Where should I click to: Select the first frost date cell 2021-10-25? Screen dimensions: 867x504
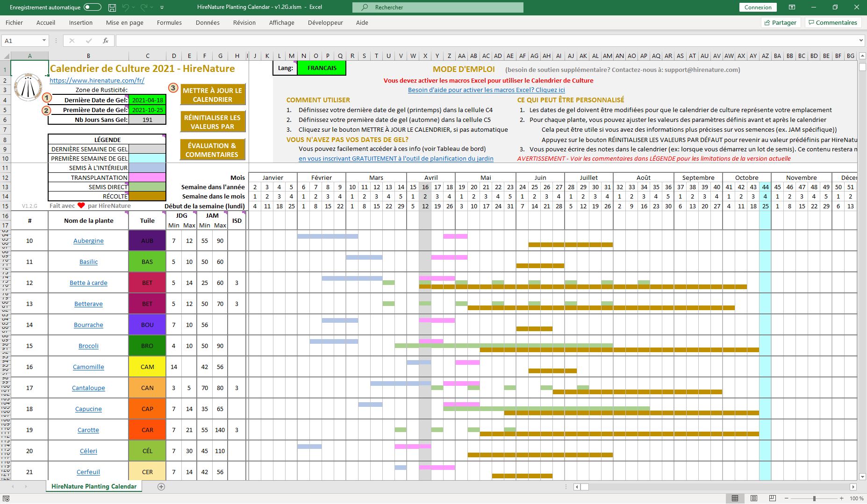147,110
